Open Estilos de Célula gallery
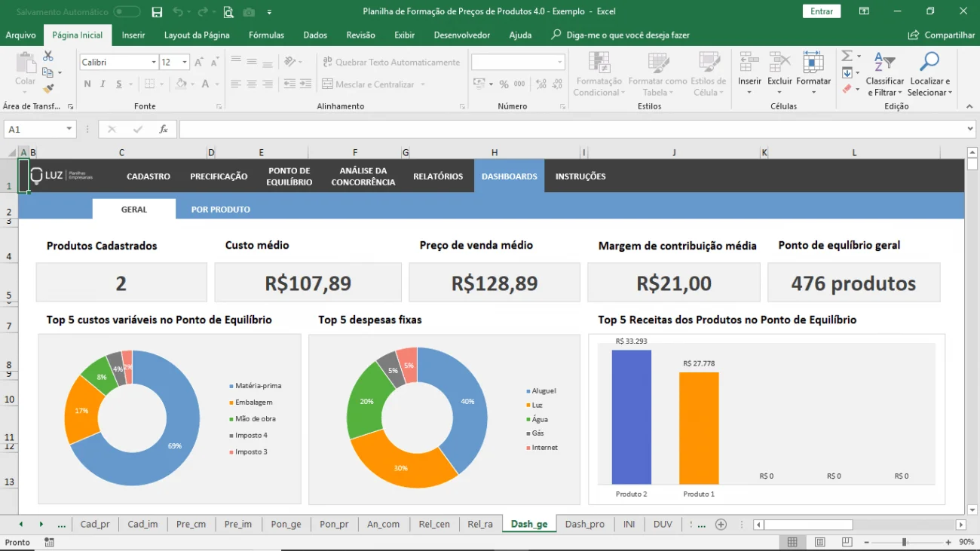980x551 pixels. 708,75
